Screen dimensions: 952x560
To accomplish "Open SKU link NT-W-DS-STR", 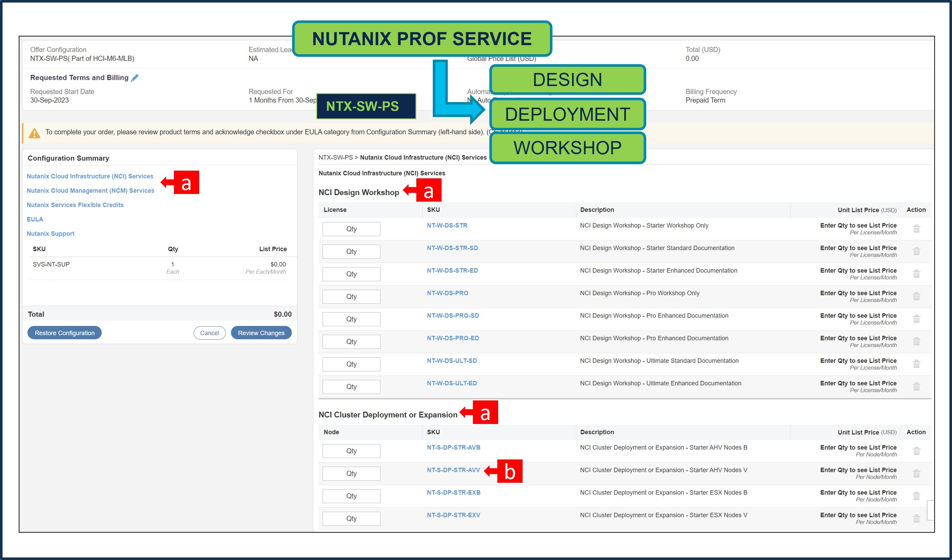I will coord(447,225).
